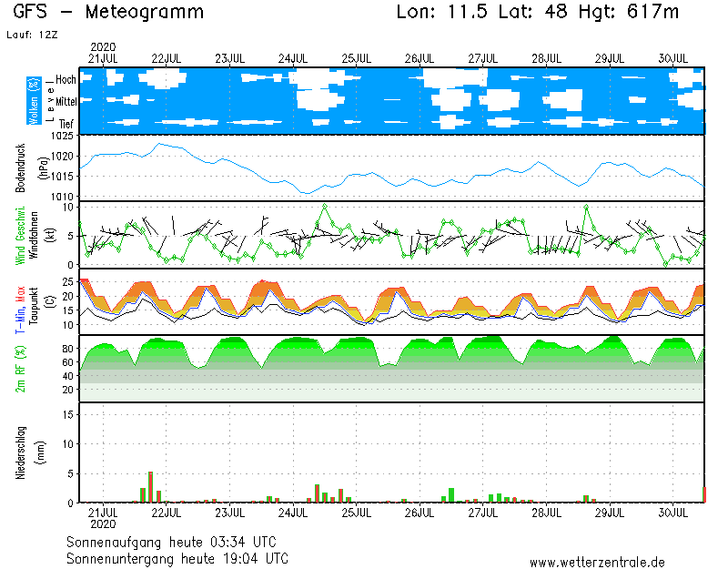728x569 pixels.
Task: Click the "Windfahnen" axis label
Action: click(x=35, y=236)
